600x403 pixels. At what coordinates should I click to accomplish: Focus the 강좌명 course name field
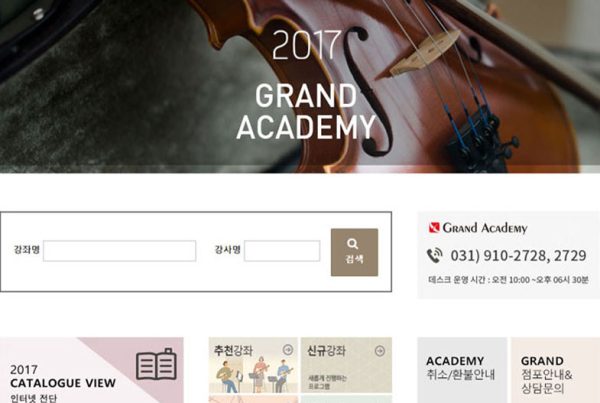[119, 251]
